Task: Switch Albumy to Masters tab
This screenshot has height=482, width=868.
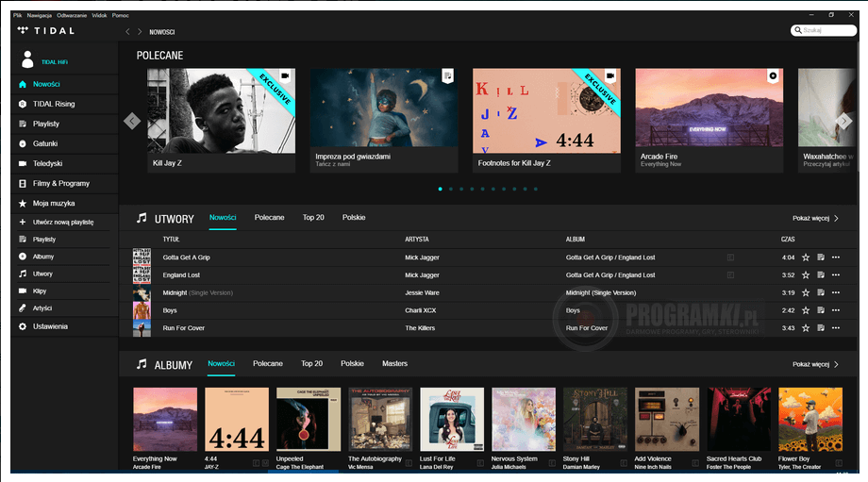Action: click(394, 363)
